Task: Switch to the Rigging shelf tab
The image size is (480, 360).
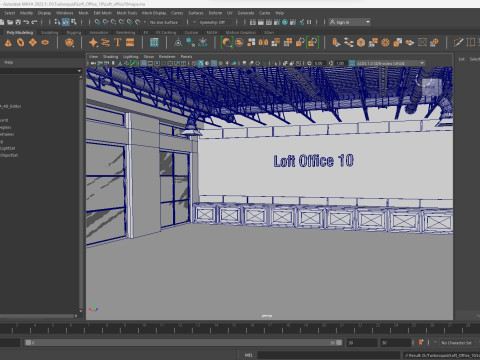Action: tap(74, 33)
